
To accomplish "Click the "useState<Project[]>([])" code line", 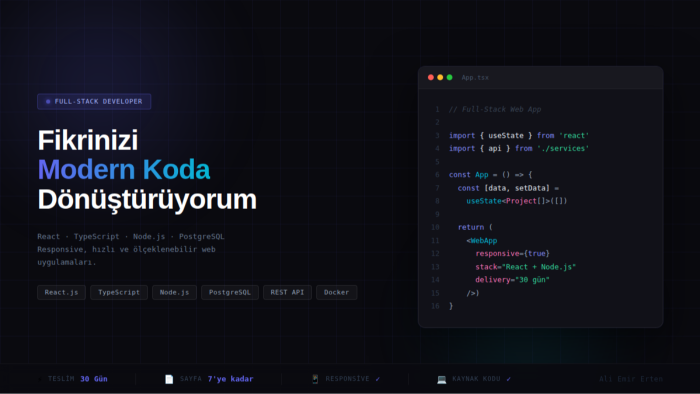I will [x=517, y=201].
